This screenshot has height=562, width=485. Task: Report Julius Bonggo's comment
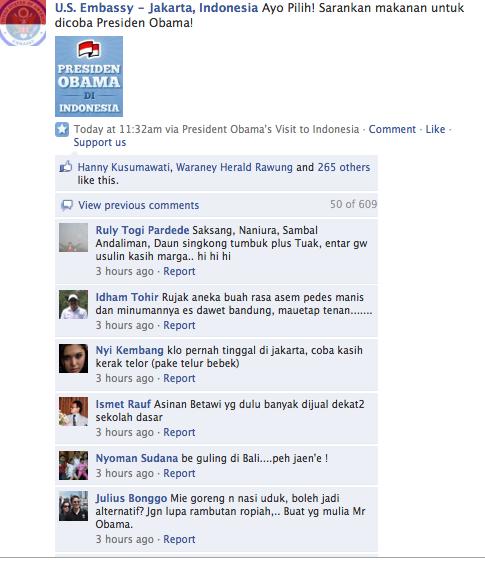(179, 539)
